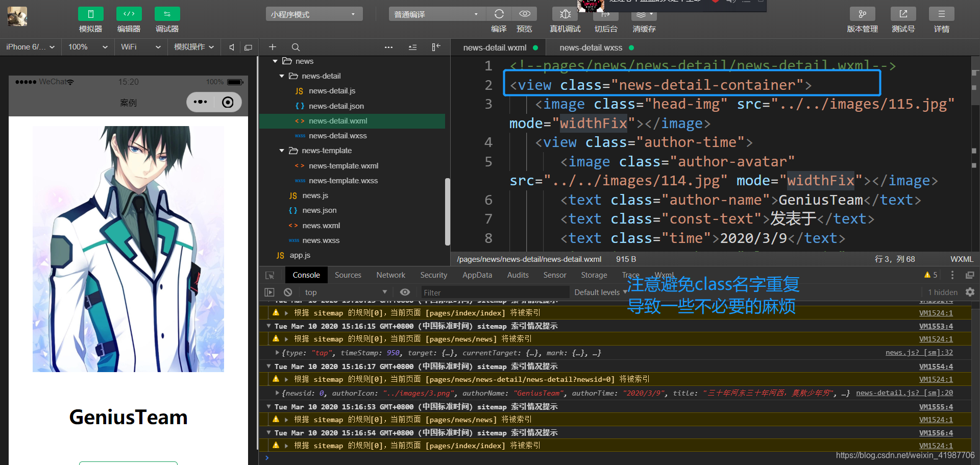Change the 100% zoom level dropdown
980x465 pixels.
(88, 47)
